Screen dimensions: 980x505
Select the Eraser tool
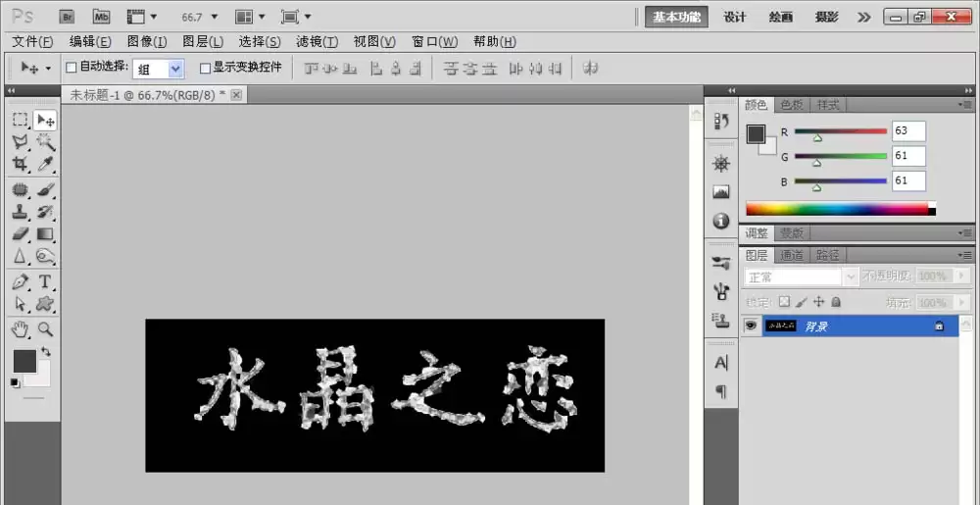pyautogui.click(x=21, y=233)
